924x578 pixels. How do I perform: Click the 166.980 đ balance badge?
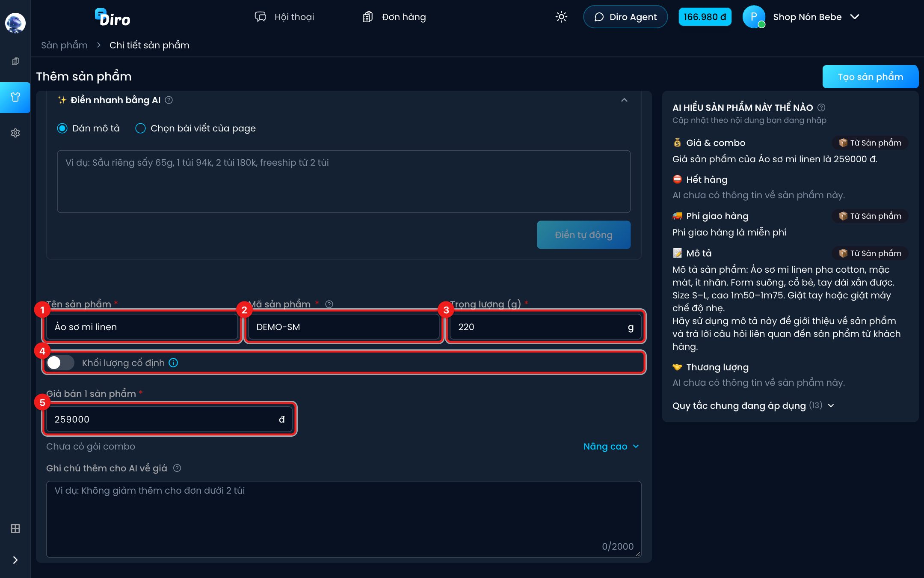(705, 17)
